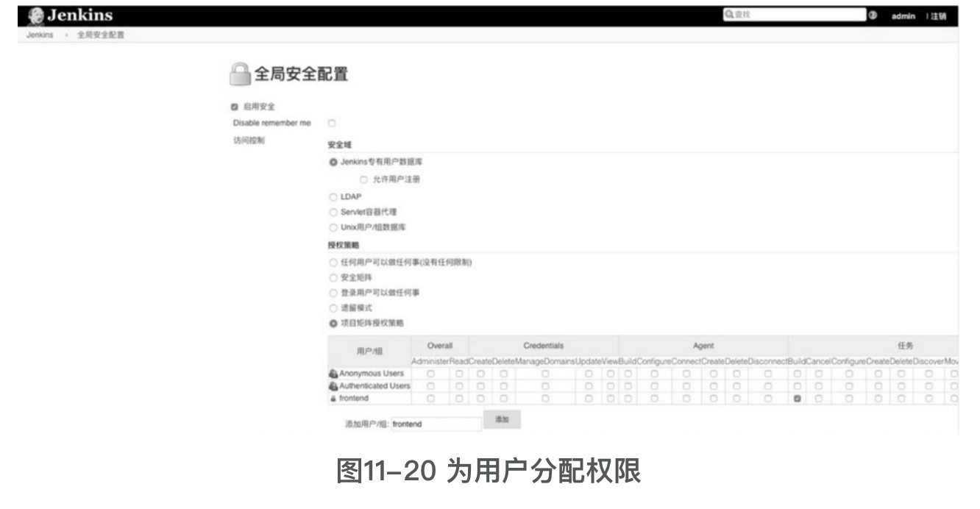Click the frontend row label
Image resolution: width=980 pixels, height=509 pixels.
tap(354, 398)
